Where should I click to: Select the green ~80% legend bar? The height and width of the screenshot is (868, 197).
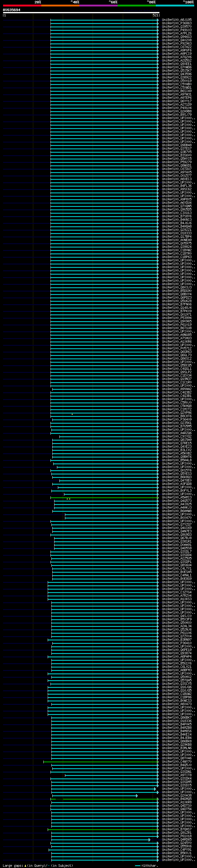pyautogui.click(x=137, y=6)
